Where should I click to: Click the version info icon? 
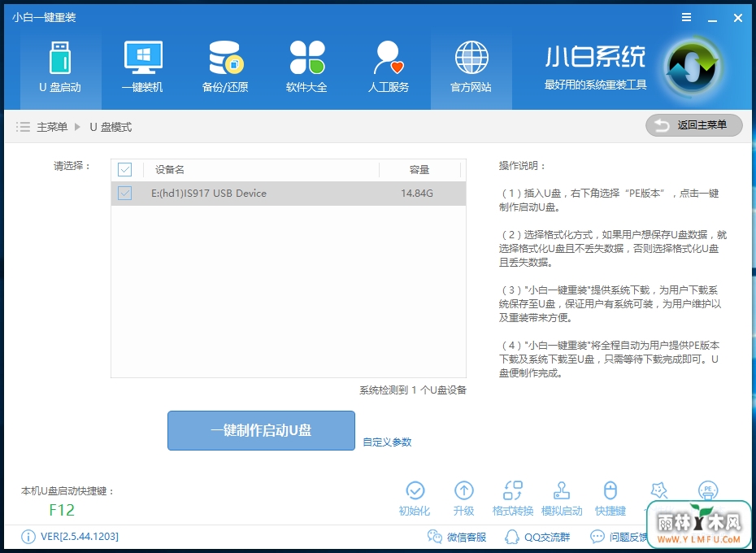click(x=28, y=537)
